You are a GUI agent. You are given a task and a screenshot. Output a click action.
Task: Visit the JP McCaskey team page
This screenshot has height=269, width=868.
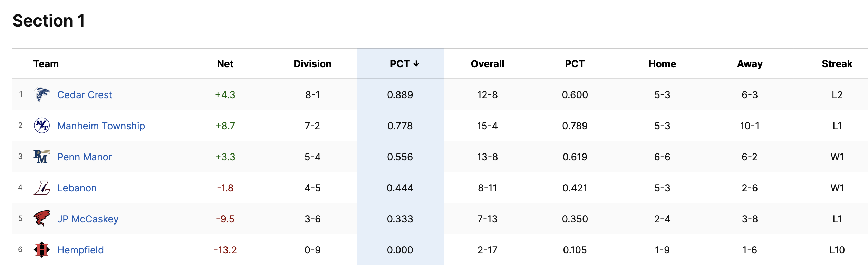point(88,219)
